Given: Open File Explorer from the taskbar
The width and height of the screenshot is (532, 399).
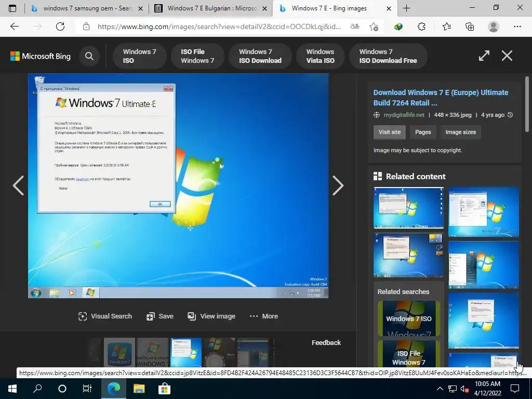Looking at the screenshot, I should coord(139,388).
